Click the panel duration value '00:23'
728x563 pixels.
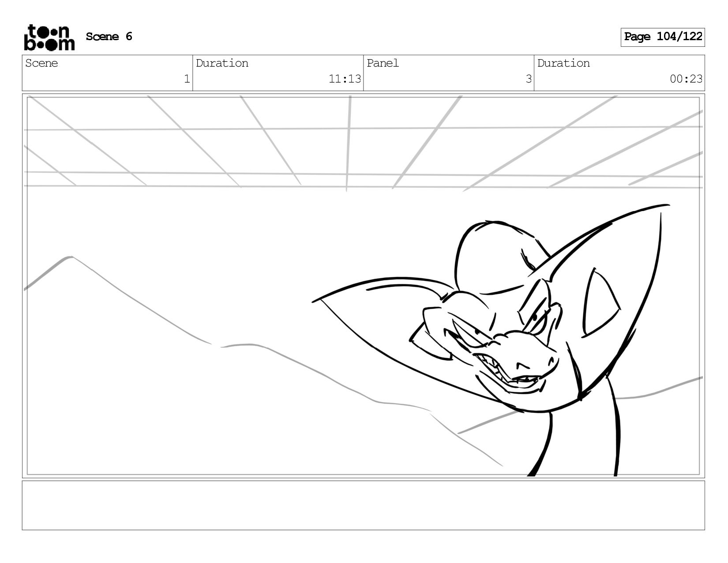point(686,79)
